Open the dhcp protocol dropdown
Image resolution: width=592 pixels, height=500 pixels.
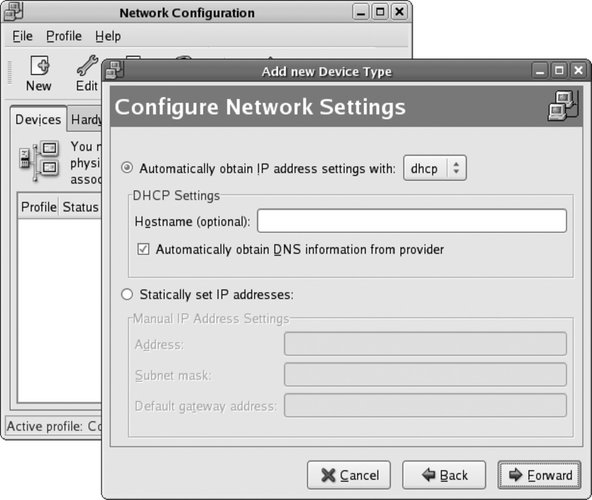tap(435, 168)
